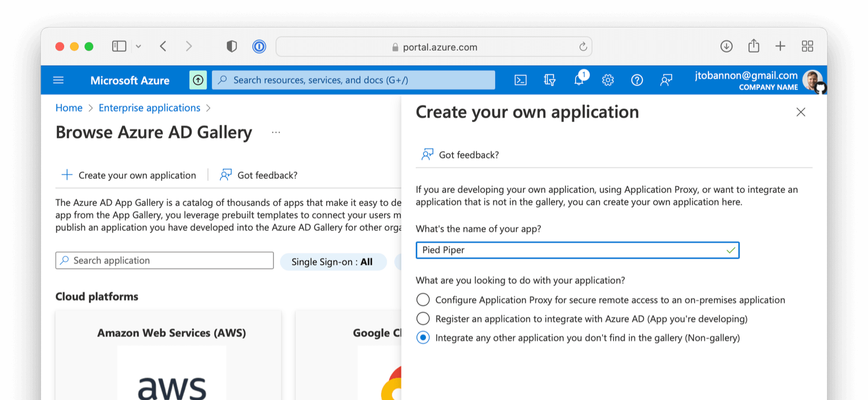
Task: Click the app name field containing Pied Piper
Action: (x=577, y=250)
